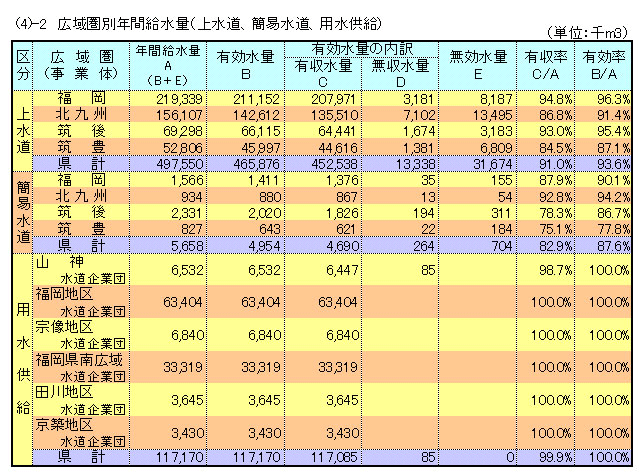Click value 6,447
The height and width of the screenshot is (472, 643).
342,270
